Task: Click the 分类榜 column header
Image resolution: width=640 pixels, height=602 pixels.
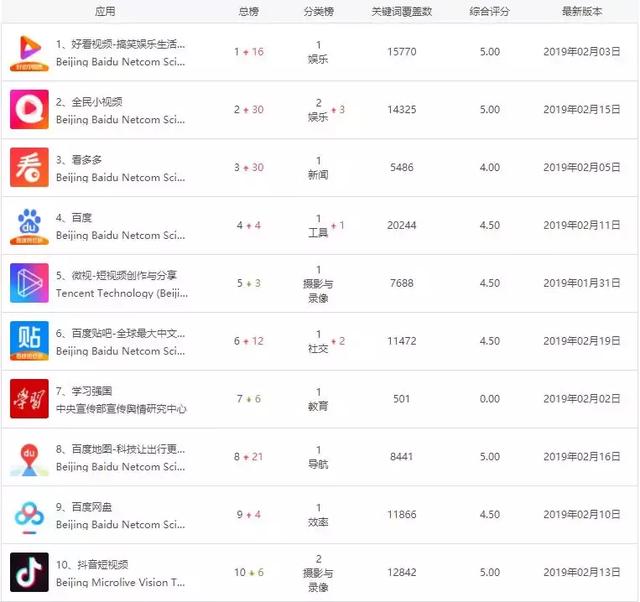Action: point(319,12)
